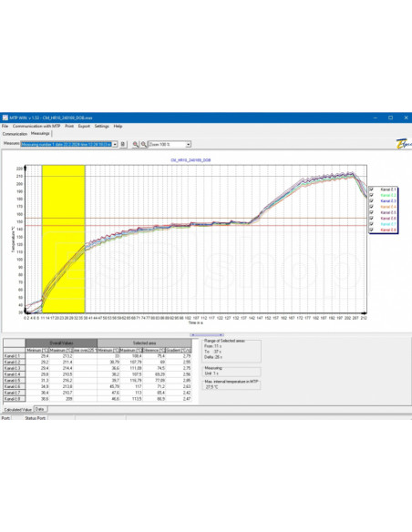Toggle the Kanal č.3 legend checkbox
Image resolution: width=412 pixels, height=532 pixels.
(x=372, y=200)
